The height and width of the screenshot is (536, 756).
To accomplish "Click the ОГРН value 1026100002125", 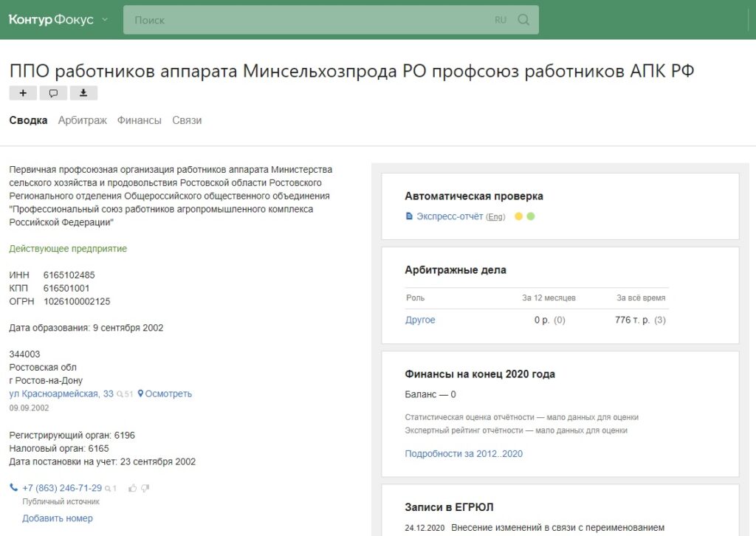I will point(77,302).
